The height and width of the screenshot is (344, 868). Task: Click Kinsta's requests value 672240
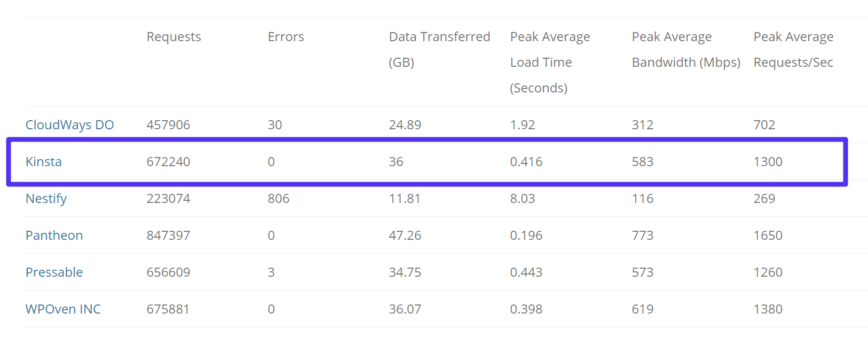168,162
